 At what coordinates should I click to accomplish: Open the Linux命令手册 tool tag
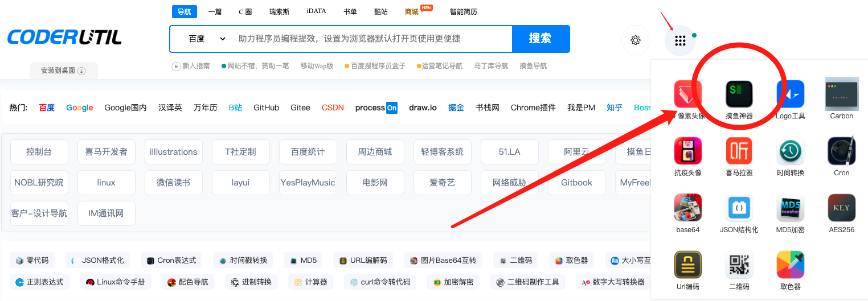(x=116, y=282)
